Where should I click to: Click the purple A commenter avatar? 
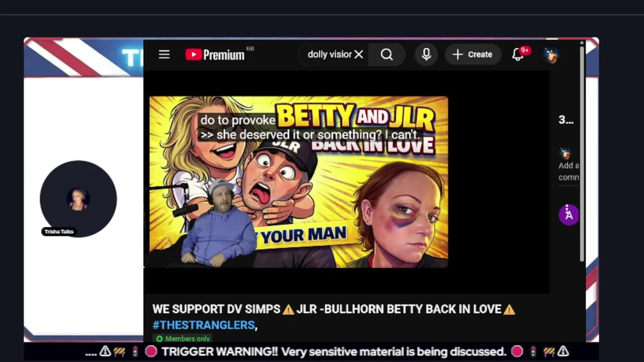[569, 215]
